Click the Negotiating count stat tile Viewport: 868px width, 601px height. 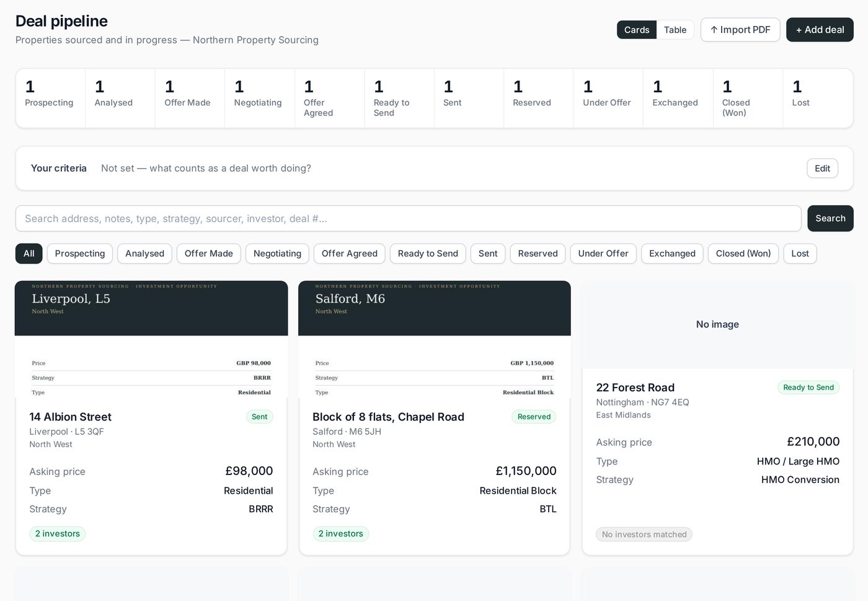click(259, 98)
